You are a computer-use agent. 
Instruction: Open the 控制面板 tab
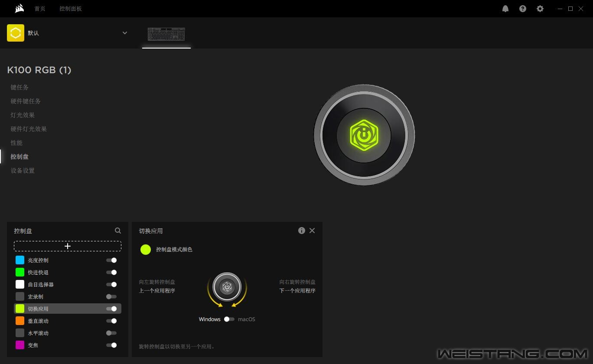(71, 9)
